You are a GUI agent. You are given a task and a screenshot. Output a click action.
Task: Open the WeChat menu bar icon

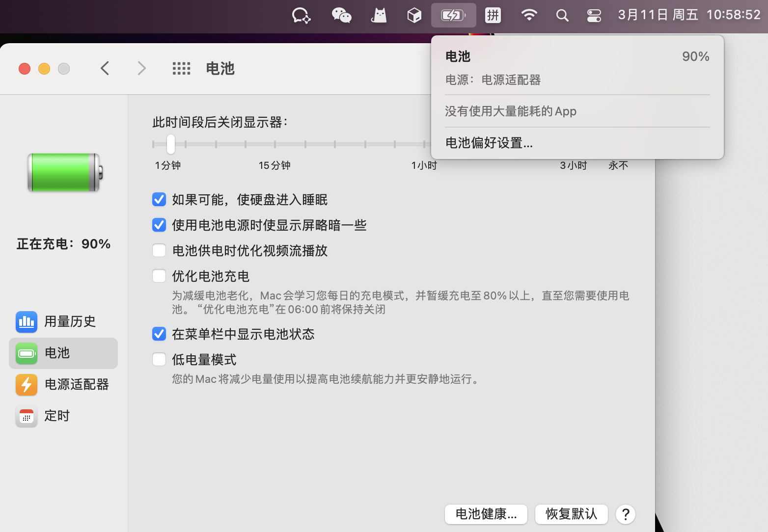tap(341, 15)
